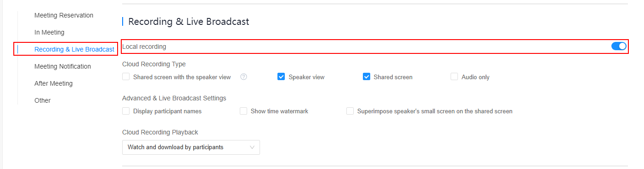Open Meeting Notification settings
644x169 pixels.
point(62,66)
